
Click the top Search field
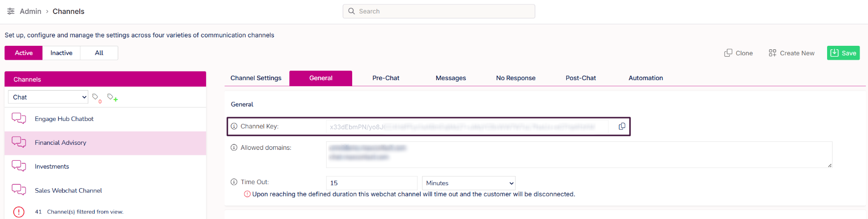439,11
